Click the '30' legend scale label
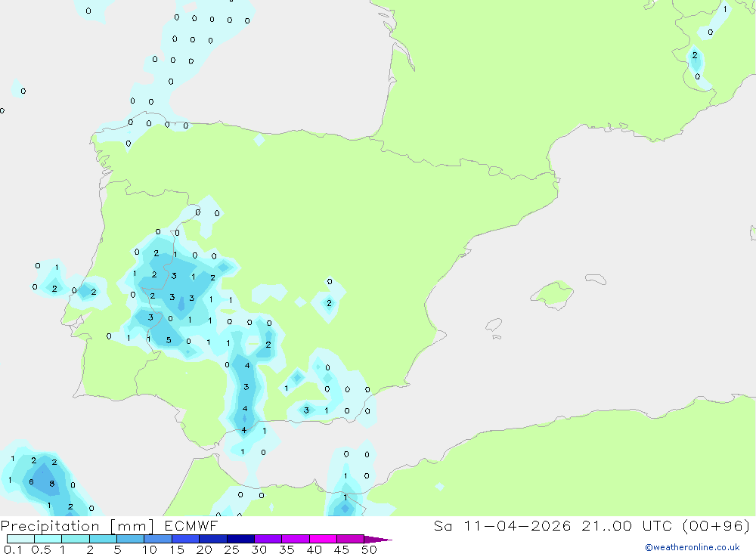756x554 pixels. point(259,549)
